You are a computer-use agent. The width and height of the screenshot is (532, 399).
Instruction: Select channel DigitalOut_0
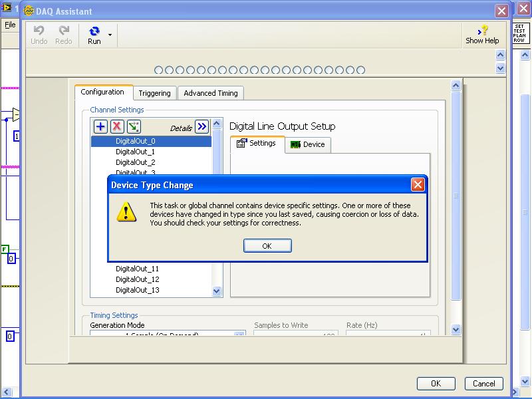pyautogui.click(x=151, y=141)
